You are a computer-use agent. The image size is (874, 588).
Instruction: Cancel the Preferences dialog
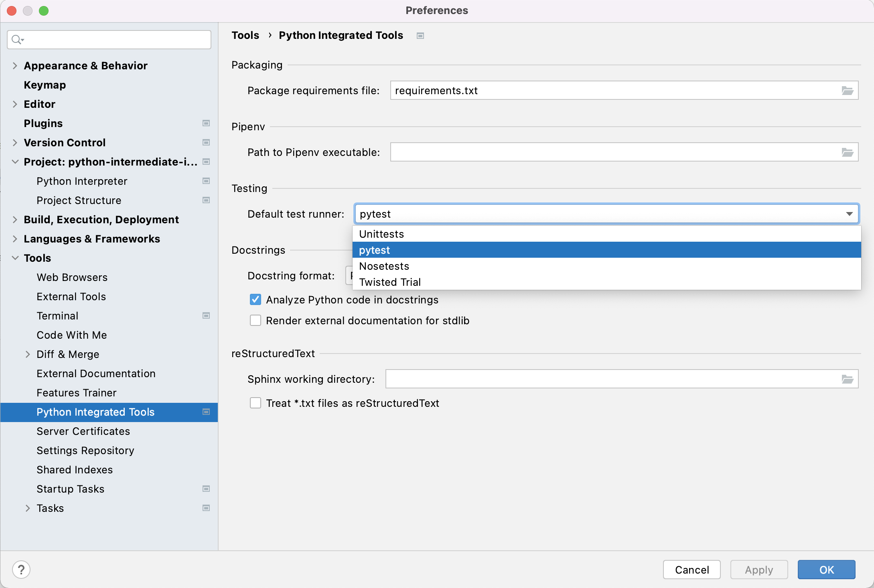pos(691,569)
